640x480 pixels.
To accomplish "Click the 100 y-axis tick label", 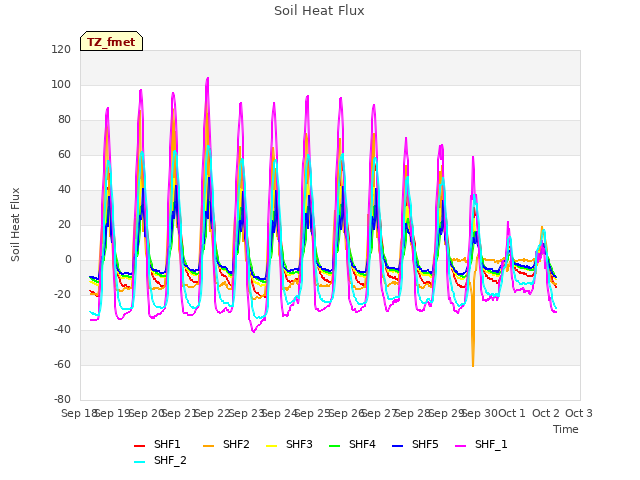I will [61, 84].
